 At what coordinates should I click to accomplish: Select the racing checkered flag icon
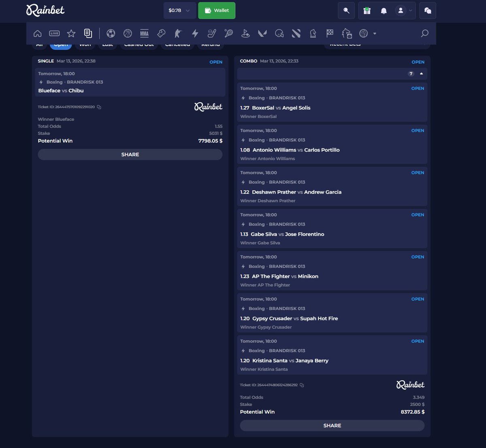click(330, 34)
